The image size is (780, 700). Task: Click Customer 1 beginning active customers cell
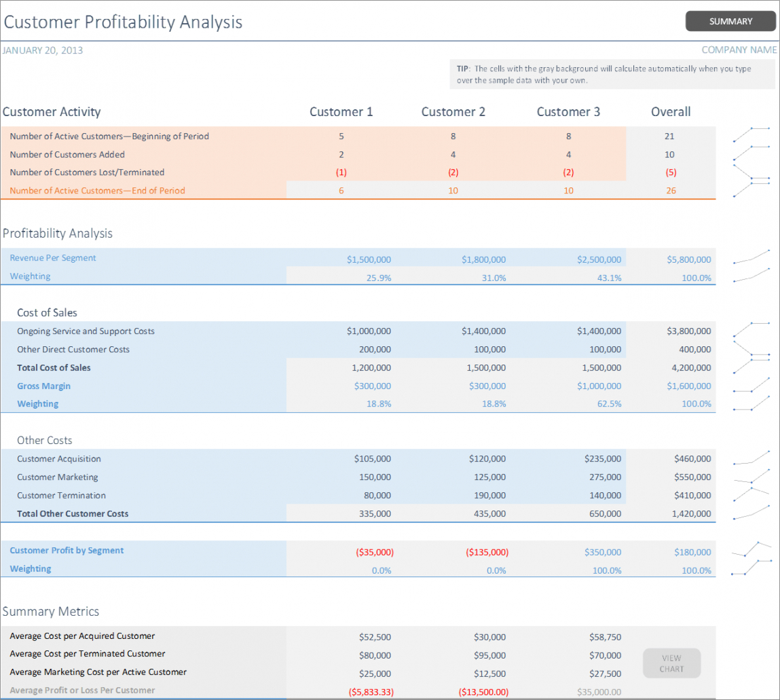(341, 136)
